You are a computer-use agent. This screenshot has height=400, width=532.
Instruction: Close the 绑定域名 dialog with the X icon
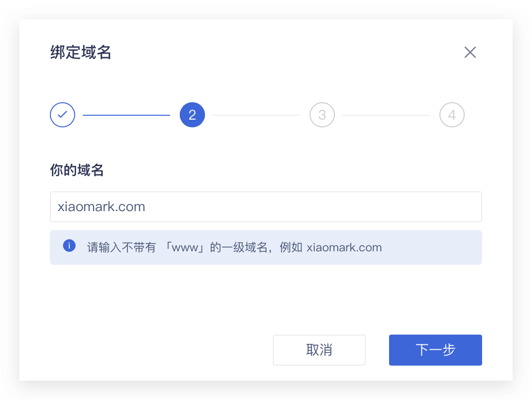click(470, 52)
